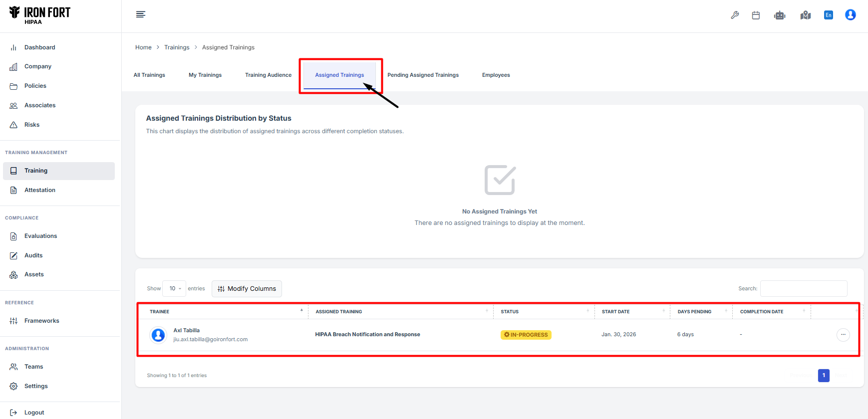Sort by Days Pending column

tap(694, 312)
